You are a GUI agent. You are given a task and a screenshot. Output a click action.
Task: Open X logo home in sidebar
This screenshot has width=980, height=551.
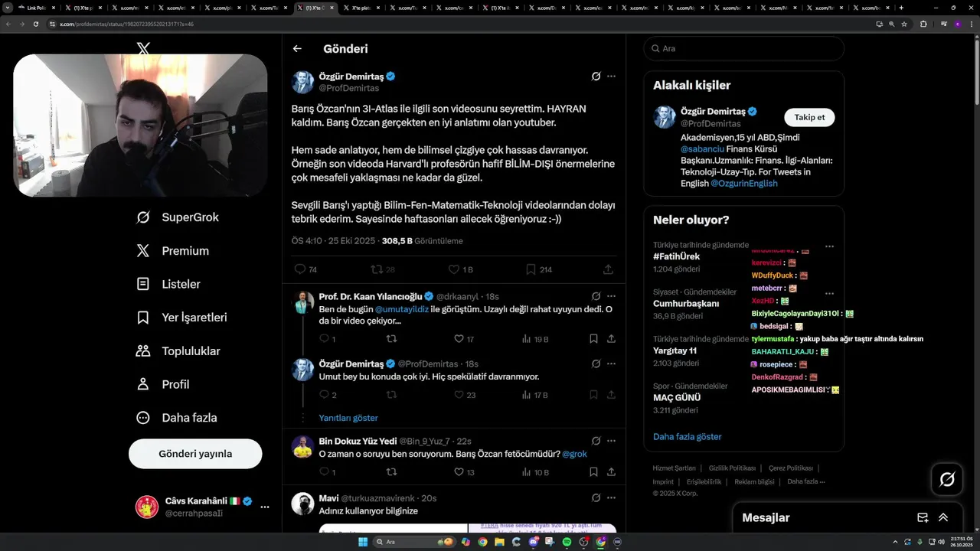(x=143, y=48)
